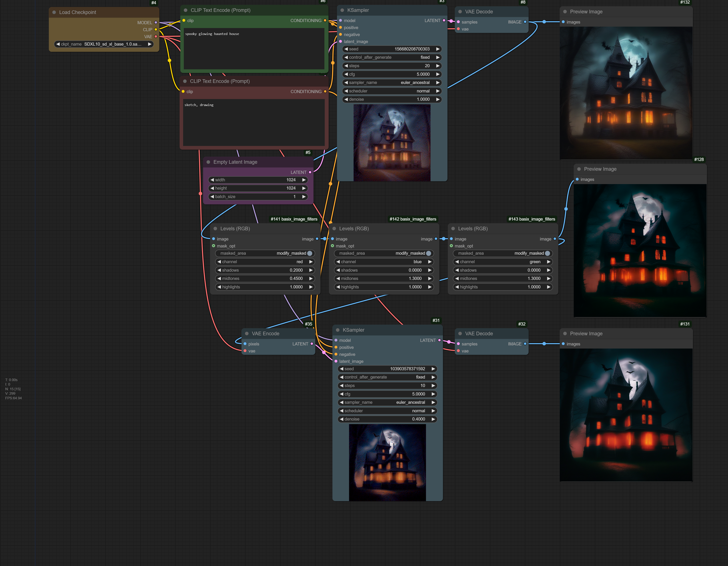Click the mask_opt socket on red channel Levels node
Screen dimensions: 728x566
coord(214,246)
